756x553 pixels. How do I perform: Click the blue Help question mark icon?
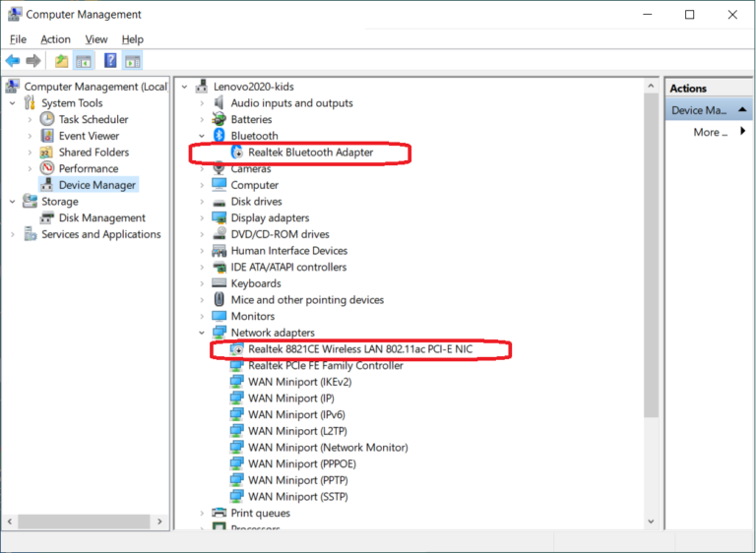pyautogui.click(x=110, y=61)
